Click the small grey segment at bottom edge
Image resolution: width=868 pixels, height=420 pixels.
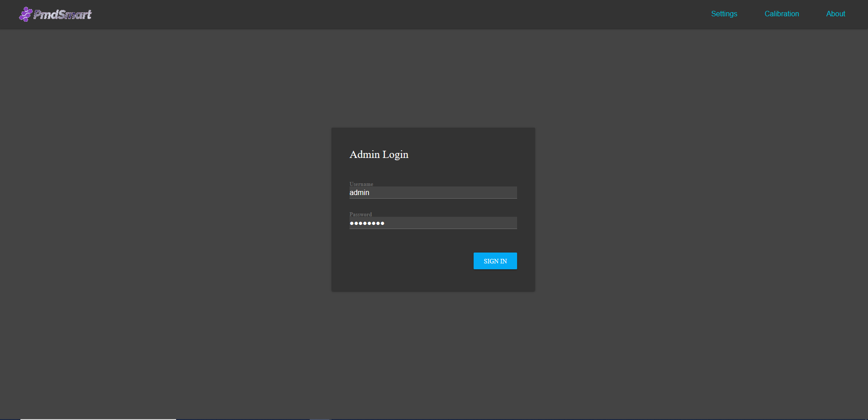click(320, 419)
